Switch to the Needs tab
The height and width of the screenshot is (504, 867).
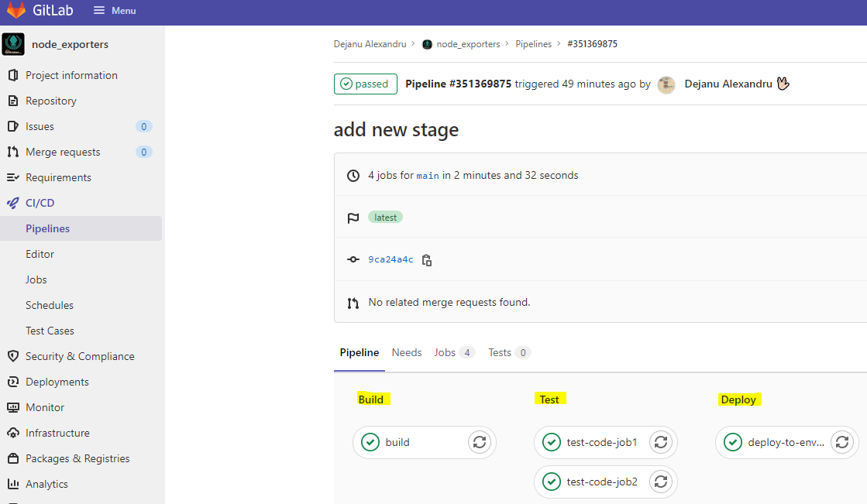coord(407,352)
